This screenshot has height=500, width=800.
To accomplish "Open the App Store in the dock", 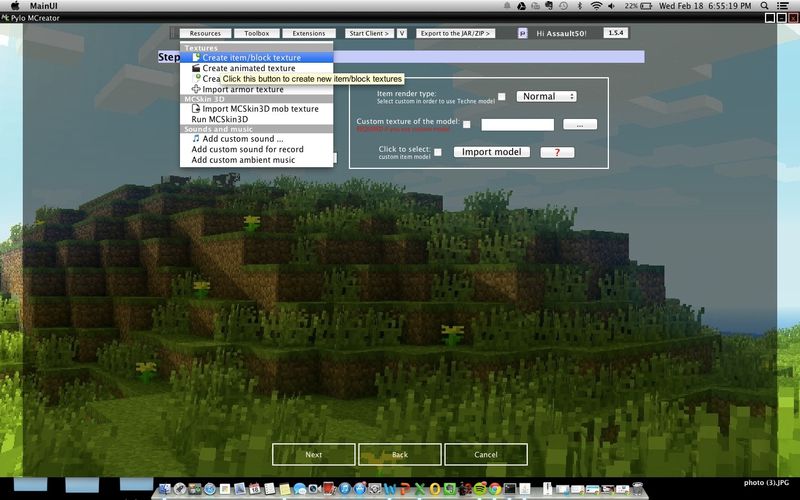I will tap(360, 489).
